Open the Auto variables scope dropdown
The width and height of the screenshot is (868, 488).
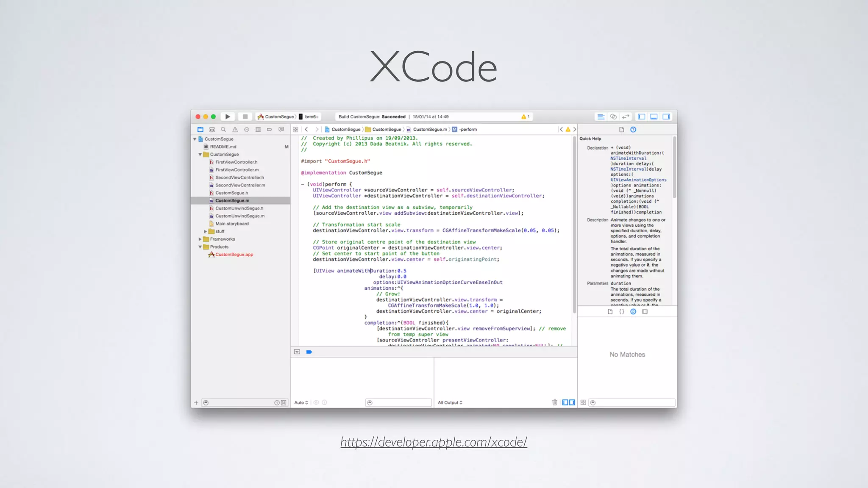click(x=301, y=402)
